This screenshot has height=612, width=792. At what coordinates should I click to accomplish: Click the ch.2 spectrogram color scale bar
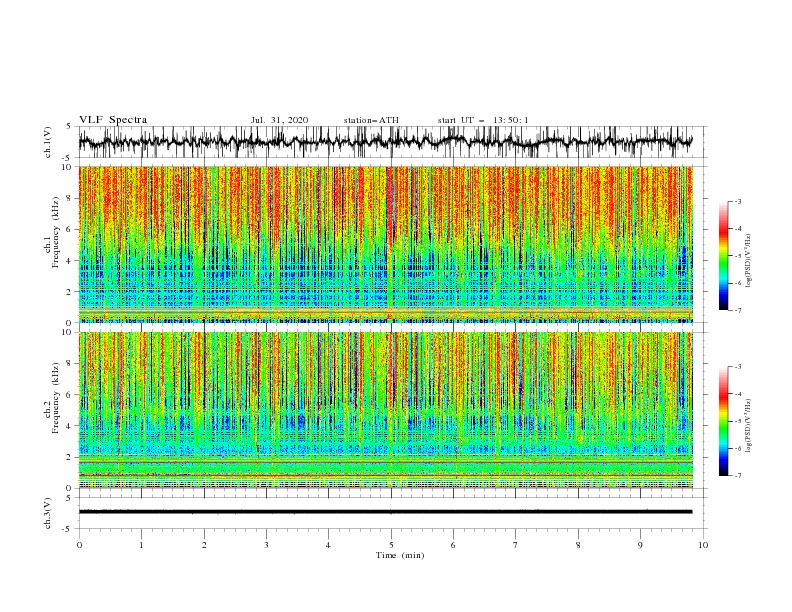(x=723, y=421)
